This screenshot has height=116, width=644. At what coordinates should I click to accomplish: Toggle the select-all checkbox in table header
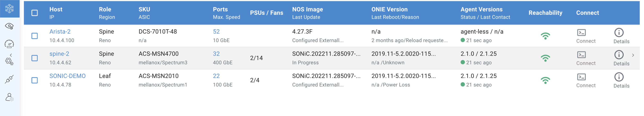point(35,13)
